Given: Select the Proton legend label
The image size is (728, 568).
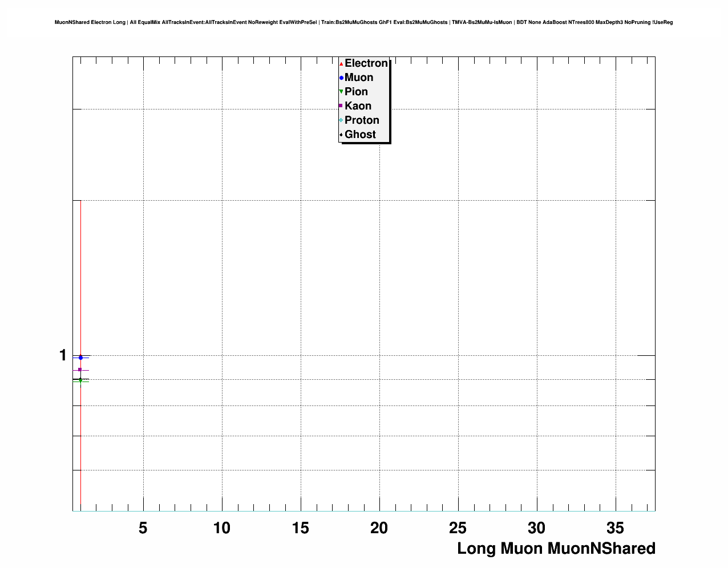Looking at the screenshot, I should 362,120.
